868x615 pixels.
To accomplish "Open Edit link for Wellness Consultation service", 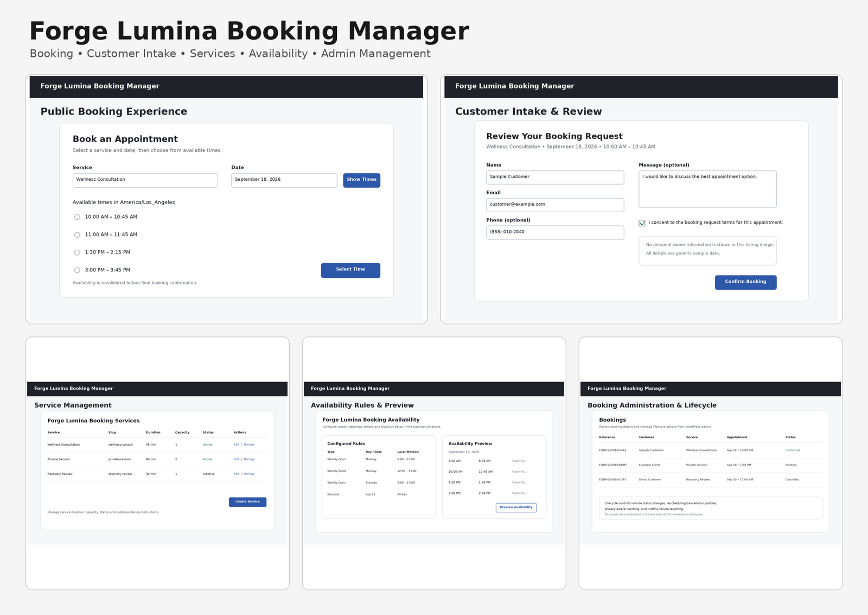I will (236, 445).
